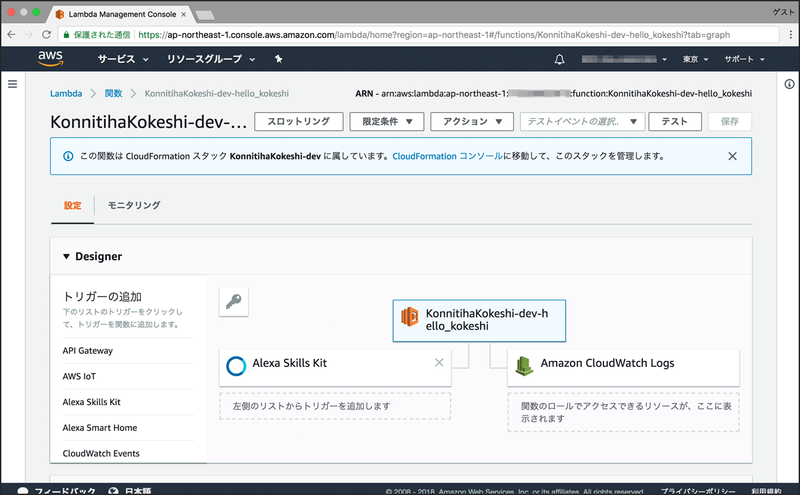Screen dimensions: 800x495
Task: Follow the 関数 breadcrumb link
Action: 113,93
